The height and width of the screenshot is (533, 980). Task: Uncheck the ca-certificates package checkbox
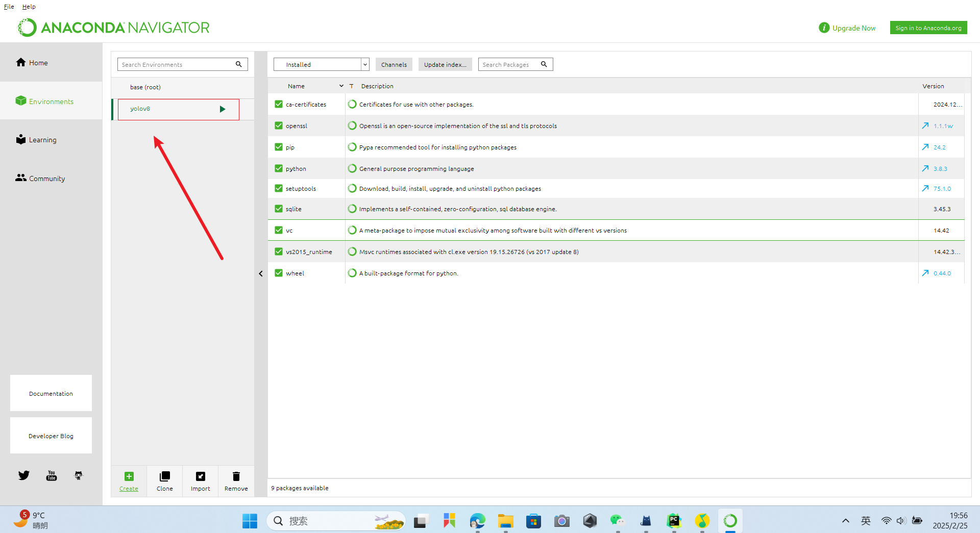click(279, 104)
